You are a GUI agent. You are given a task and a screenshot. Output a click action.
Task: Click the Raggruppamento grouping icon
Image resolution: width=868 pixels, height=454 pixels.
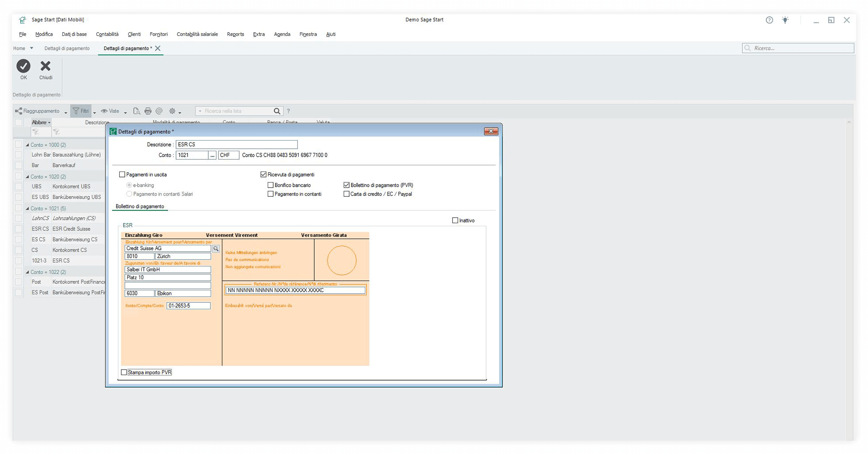[x=18, y=111]
